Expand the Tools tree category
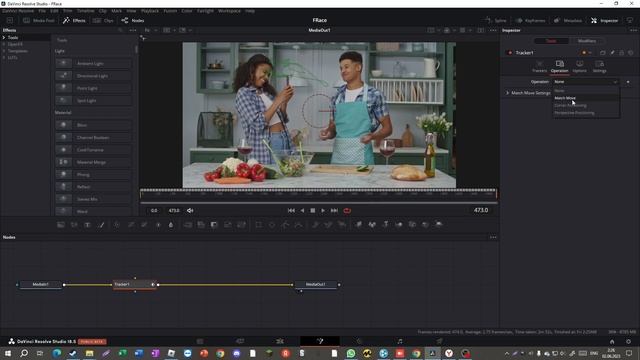Image resolution: width=640 pixels, height=360 pixels. pos(4,38)
